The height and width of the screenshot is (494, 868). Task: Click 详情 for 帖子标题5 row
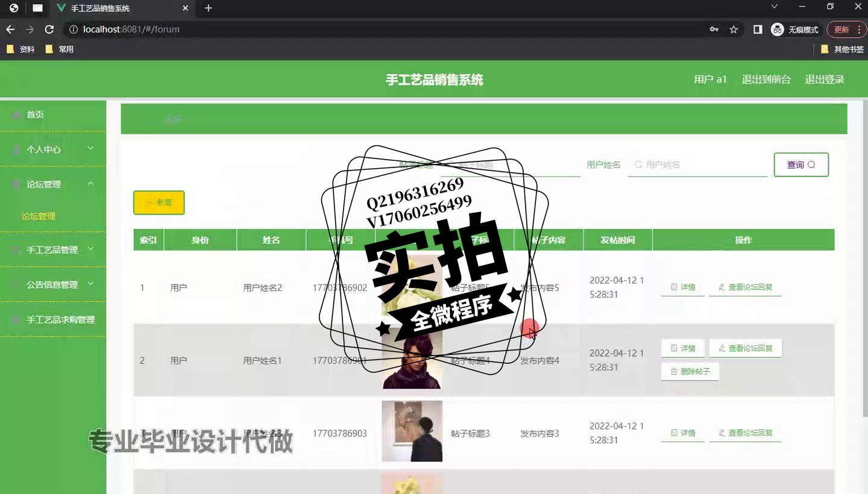click(682, 287)
